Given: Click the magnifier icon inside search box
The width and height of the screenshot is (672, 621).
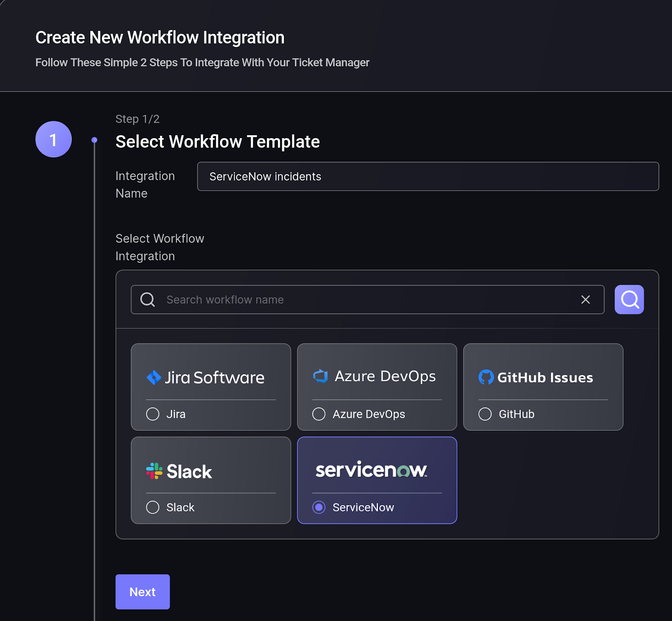Looking at the screenshot, I should (x=147, y=299).
